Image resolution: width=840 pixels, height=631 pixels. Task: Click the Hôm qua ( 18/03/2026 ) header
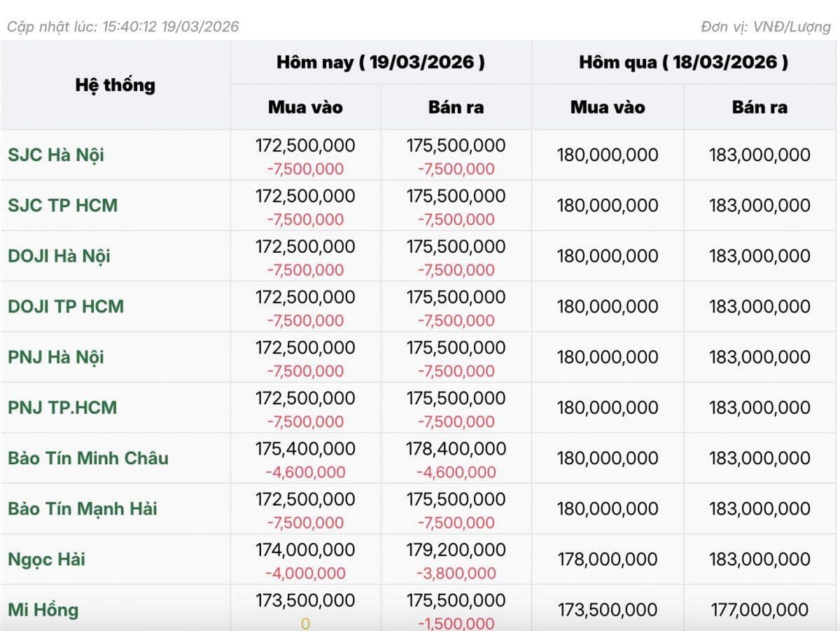pos(684,62)
